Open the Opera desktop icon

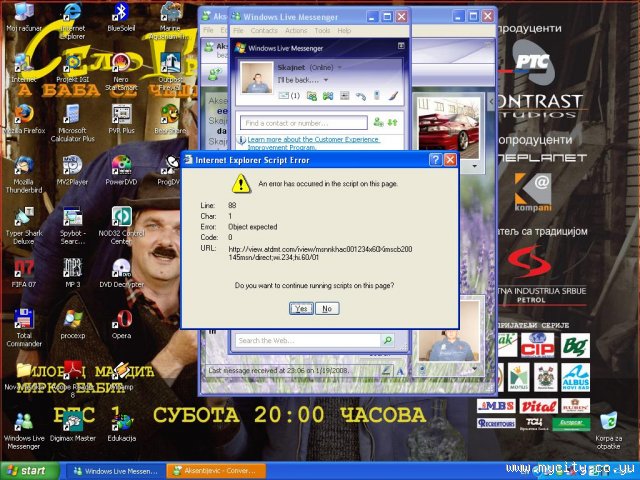(121, 324)
